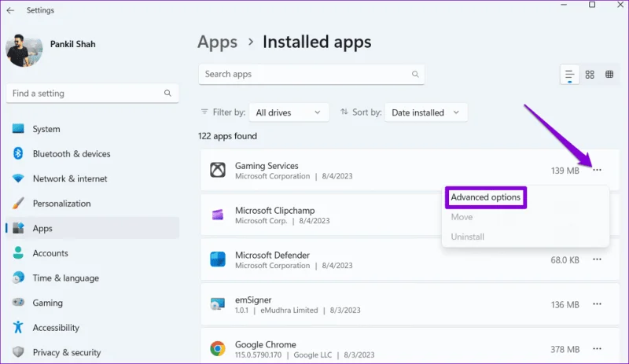This screenshot has width=629, height=364.
Task: Select Apps in the sidebar
Action: [92, 228]
